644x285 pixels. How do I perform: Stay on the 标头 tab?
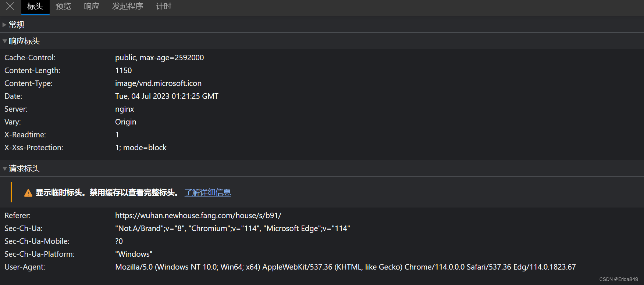click(x=35, y=6)
